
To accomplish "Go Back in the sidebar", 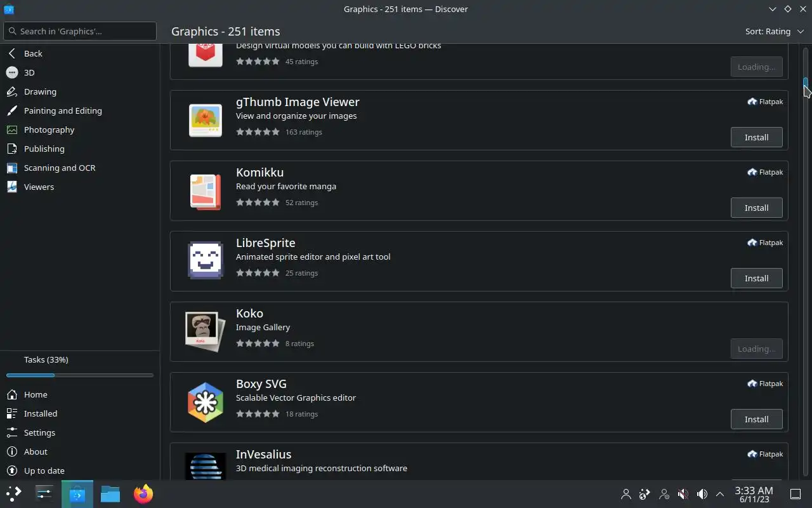I will 80,53.
